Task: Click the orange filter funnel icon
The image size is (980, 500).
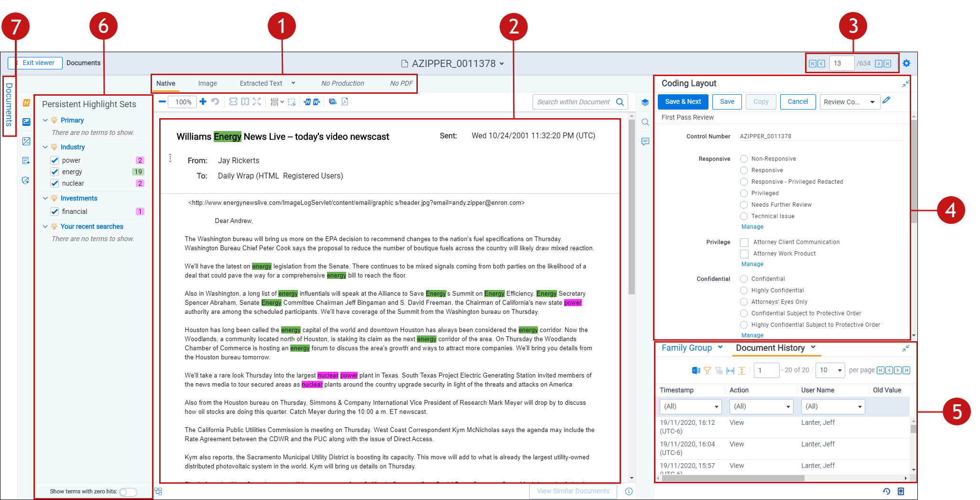Action: (707, 370)
